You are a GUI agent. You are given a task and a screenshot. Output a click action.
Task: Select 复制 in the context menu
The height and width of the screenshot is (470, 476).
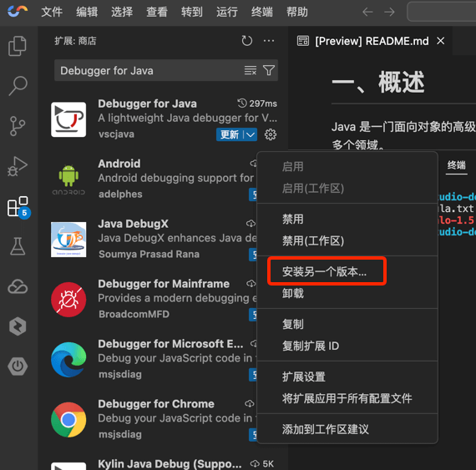point(347,324)
